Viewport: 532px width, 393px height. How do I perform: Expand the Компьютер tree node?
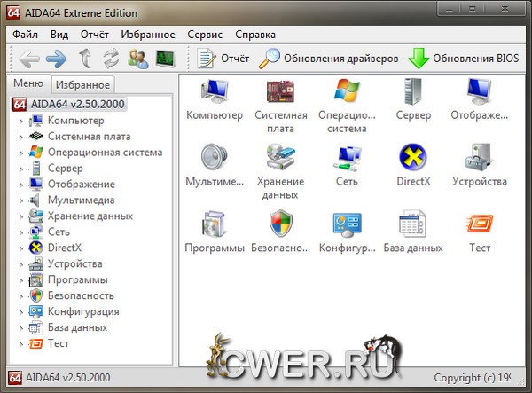tap(21, 121)
